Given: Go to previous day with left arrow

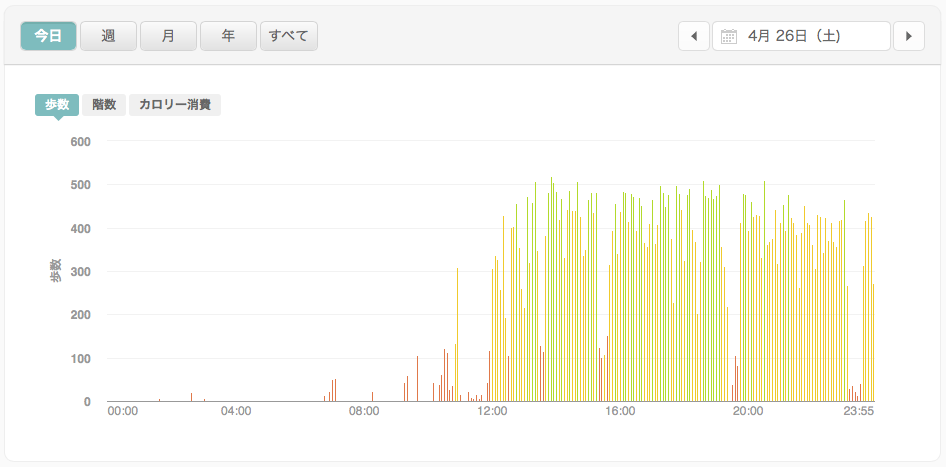Looking at the screenshot, I should [694, 36].
